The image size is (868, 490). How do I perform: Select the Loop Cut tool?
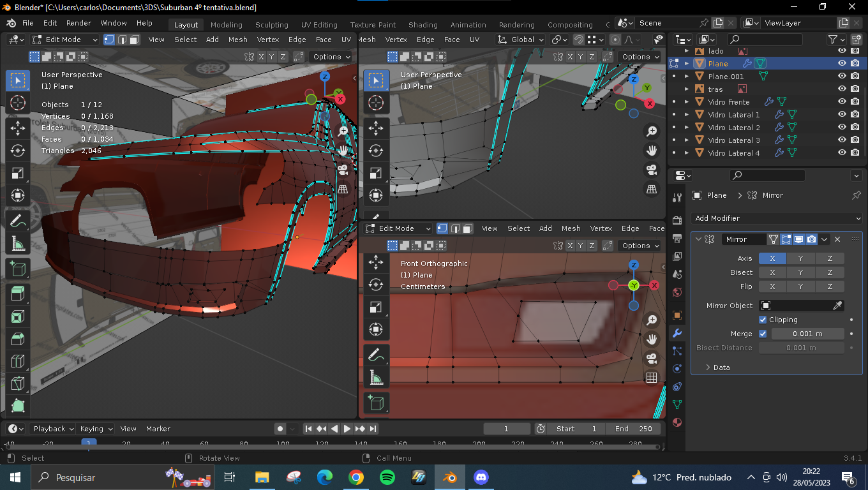tap(18, 362)
